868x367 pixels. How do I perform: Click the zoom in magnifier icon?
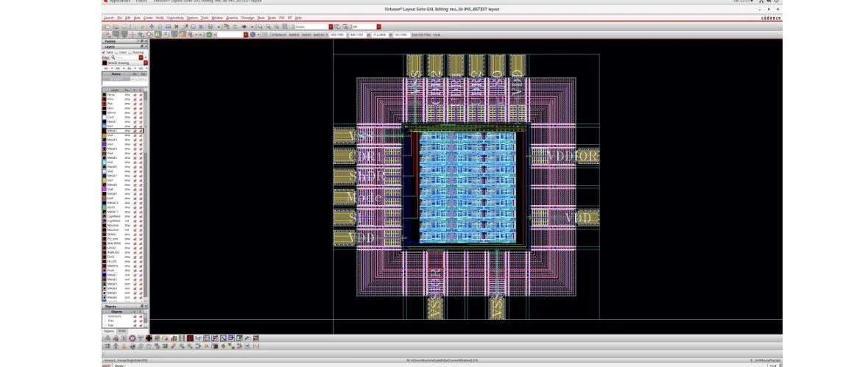point(260,26)
